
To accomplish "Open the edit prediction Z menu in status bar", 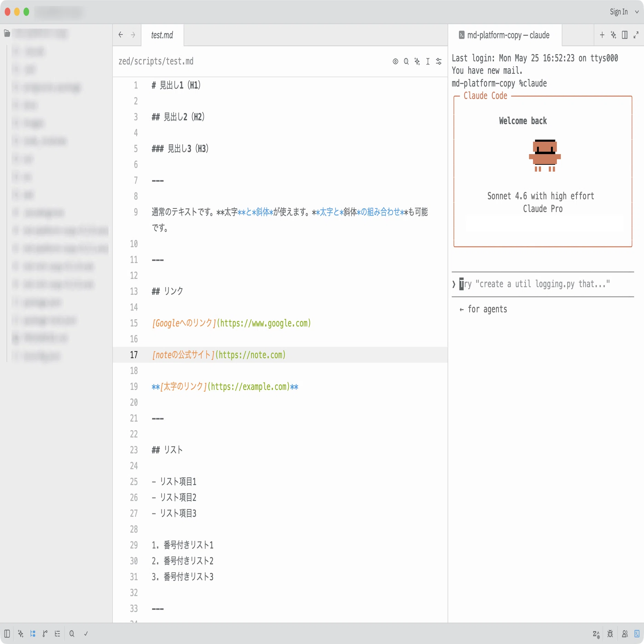I will [596, 634].
